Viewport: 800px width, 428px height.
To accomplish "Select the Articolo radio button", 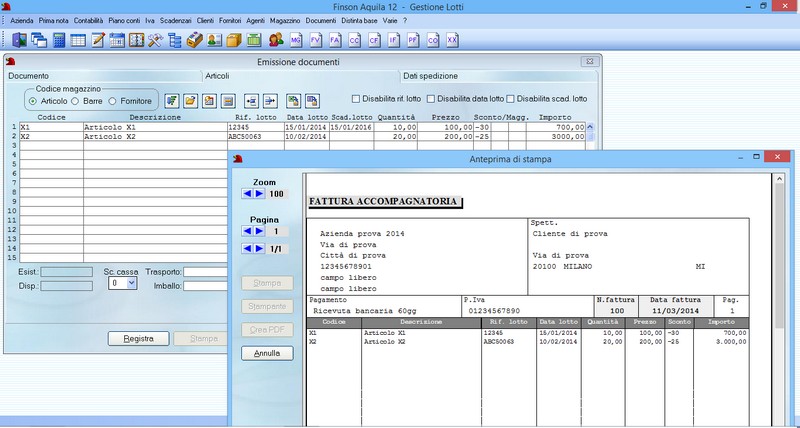I will (33, 101).
